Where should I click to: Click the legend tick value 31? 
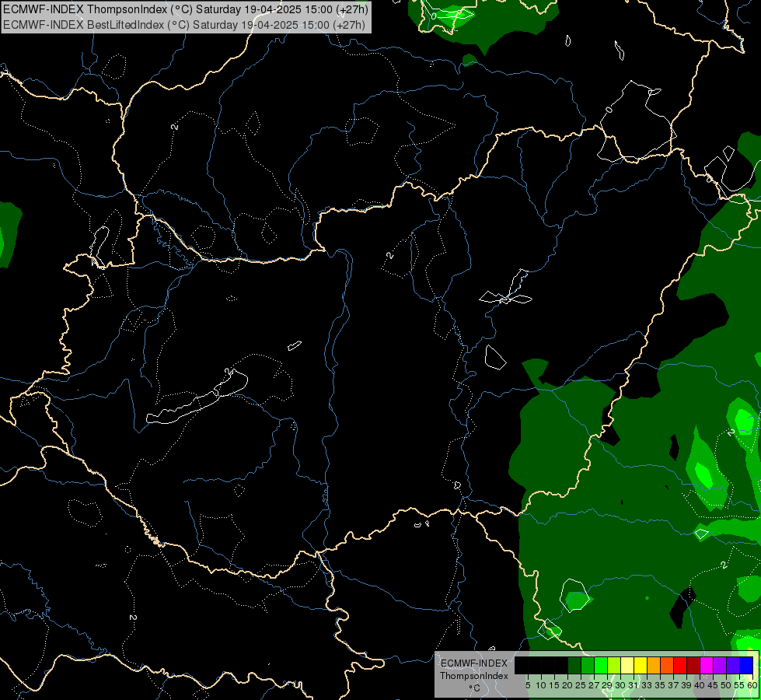tap(634, 685)
